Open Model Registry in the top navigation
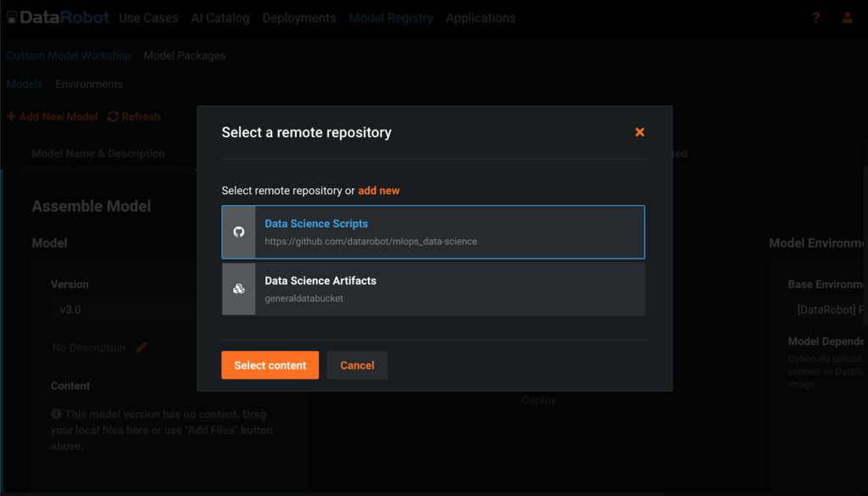This screenshot has width=868, height=496. [391, 17]
